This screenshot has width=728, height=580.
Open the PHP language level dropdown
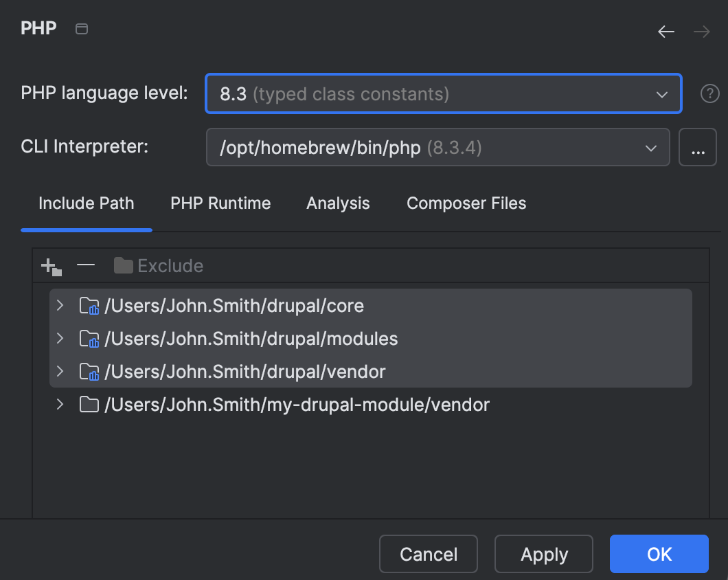tap(443, 94)
